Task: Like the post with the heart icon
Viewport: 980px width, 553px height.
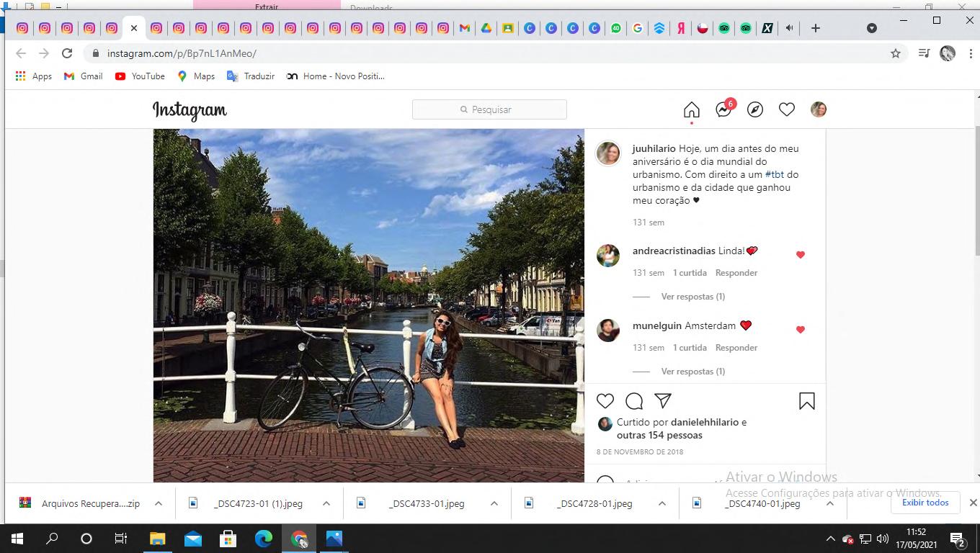Action: (605, 401)
